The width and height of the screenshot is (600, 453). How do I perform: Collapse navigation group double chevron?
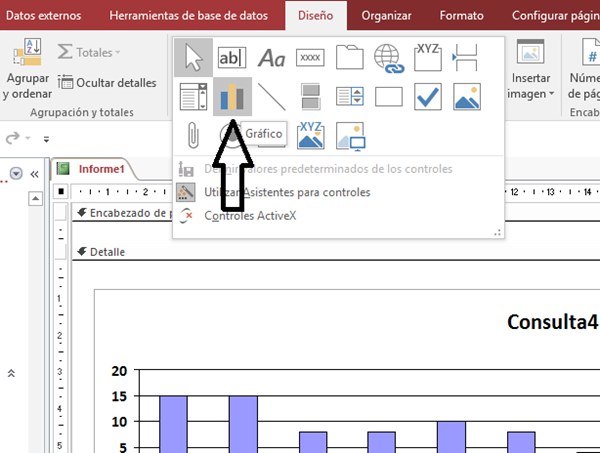click(11, 373)
